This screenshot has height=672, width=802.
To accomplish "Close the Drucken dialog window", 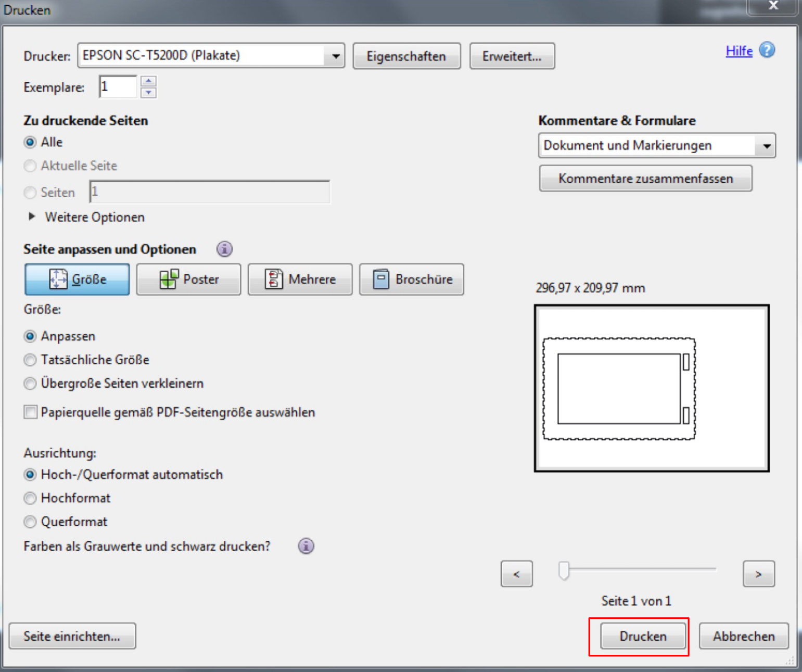I will (773, 6).
